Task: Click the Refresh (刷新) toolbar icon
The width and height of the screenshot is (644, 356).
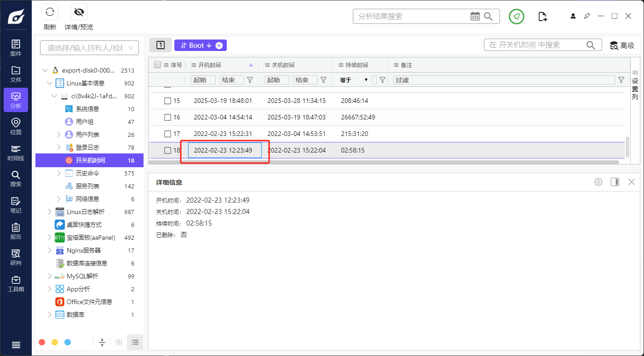Action: pyautogui.click(x=50, y=12)
